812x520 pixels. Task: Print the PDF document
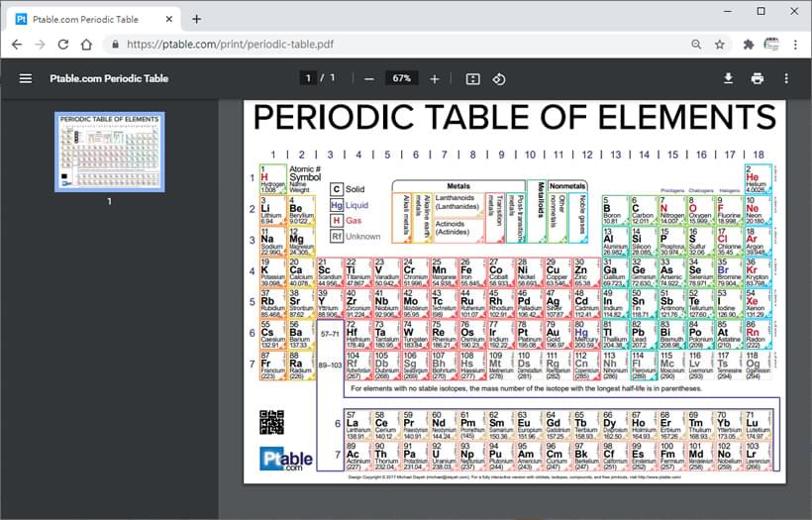pos(758,78)
